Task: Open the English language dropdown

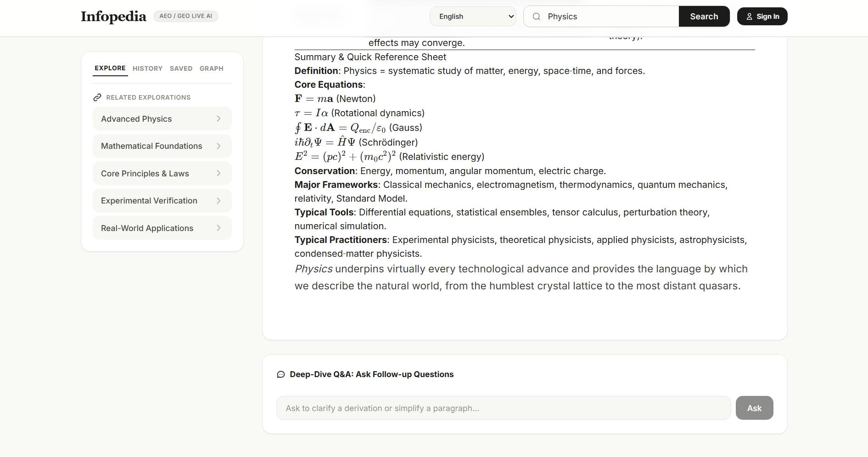Action: pos(473,17)
